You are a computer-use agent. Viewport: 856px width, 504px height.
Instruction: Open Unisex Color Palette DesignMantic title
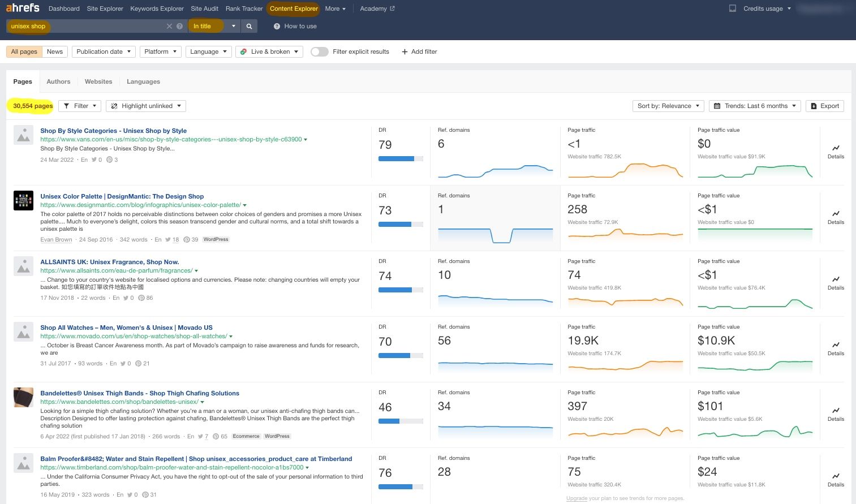pyautogui.click(x=122, y=196)
